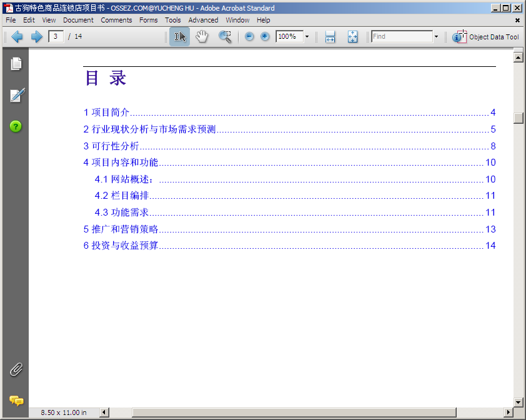Follow the '3 可行性分析' contents link
Image resolution: width=526 pixels, height=420 pixels.
coord(112,146)
